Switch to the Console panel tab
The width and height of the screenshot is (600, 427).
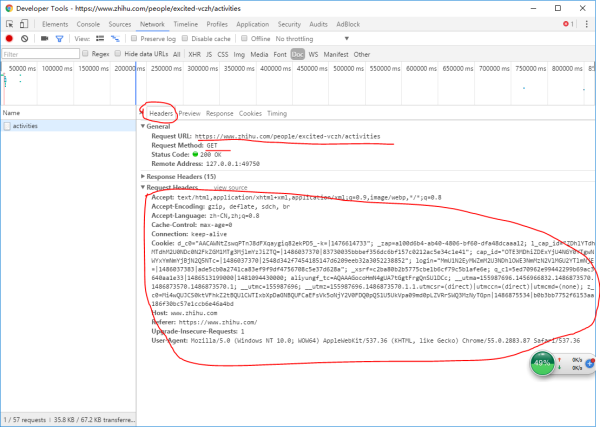pos(88,23)
